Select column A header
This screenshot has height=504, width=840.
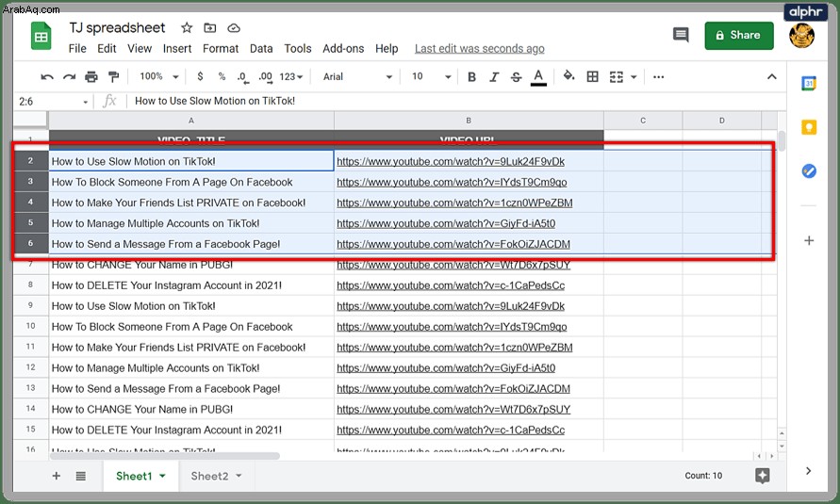tap(191, 121)
